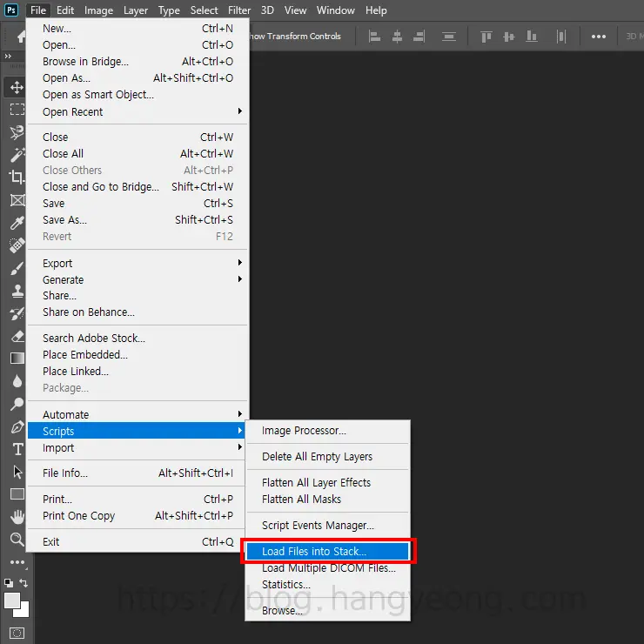This screenshot has height=644, width=644.
Task: Choose the Eyedropper tool
Action: (x=17, y=223)
